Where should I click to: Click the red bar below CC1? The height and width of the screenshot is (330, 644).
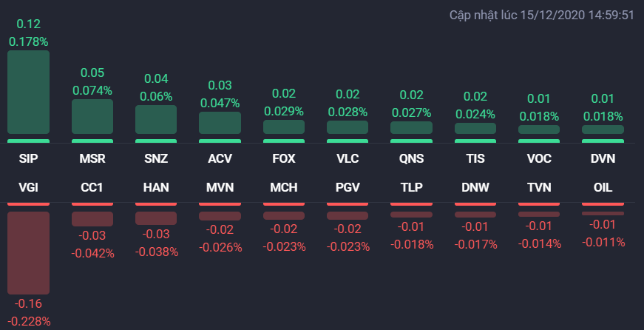pyautogui.click(x=92, y=219)
